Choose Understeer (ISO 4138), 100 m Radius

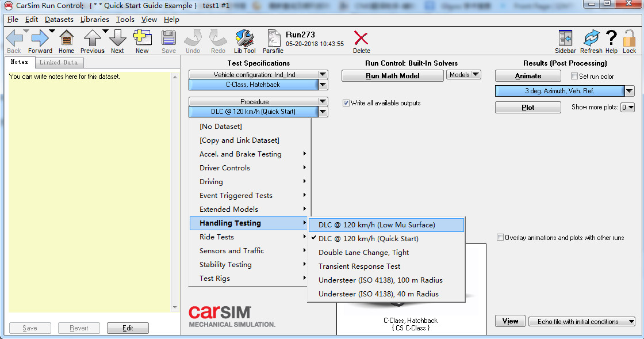(386, 280)
